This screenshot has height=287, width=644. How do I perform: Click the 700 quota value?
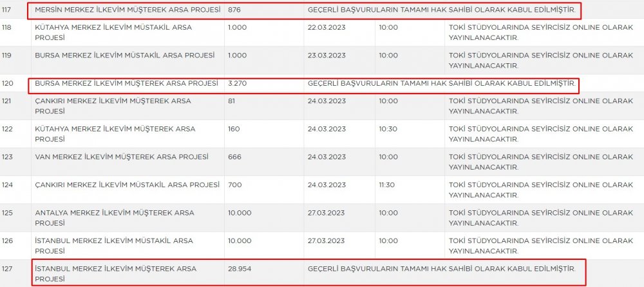tap(234, 184)
